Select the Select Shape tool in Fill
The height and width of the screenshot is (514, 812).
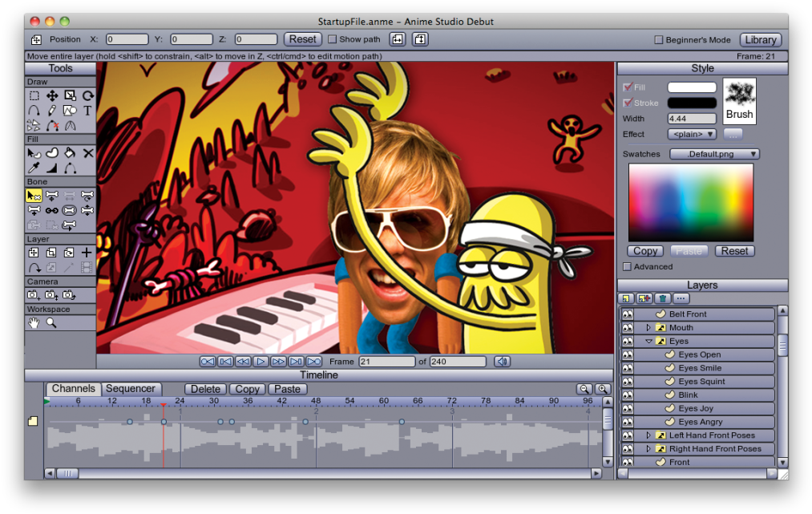34,153
